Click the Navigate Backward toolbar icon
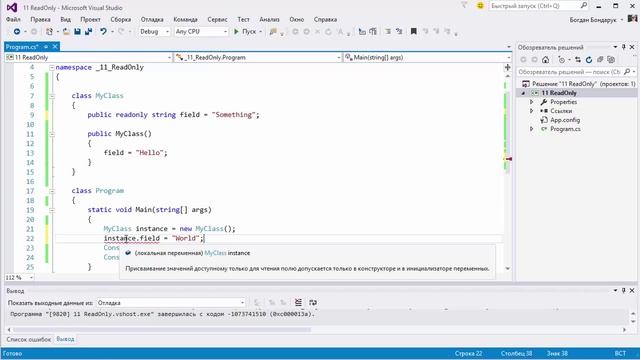This screenshot has width=640, height=360. coord(17,31)
